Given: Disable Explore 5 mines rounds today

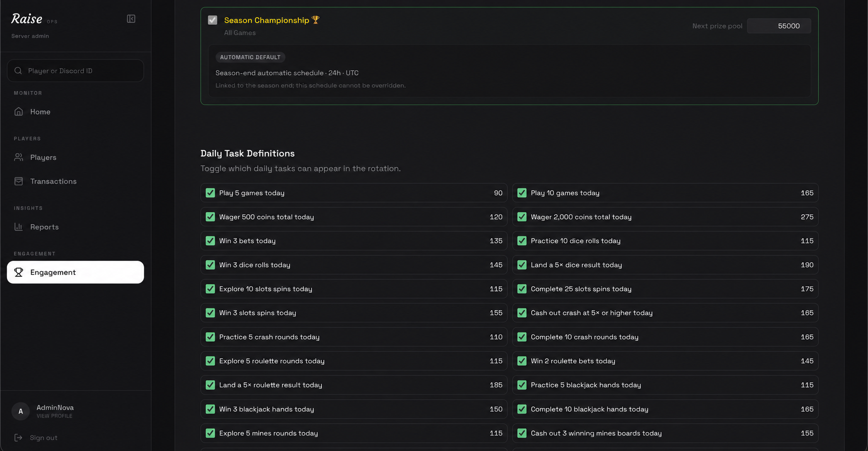Looking at the screenshot, I should (x=211, y=433).
